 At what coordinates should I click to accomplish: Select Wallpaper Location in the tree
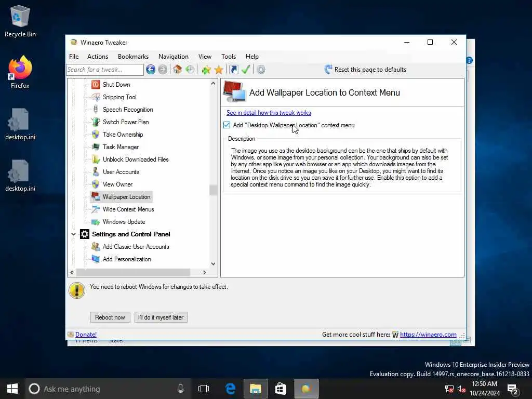[x=127, y=197]
